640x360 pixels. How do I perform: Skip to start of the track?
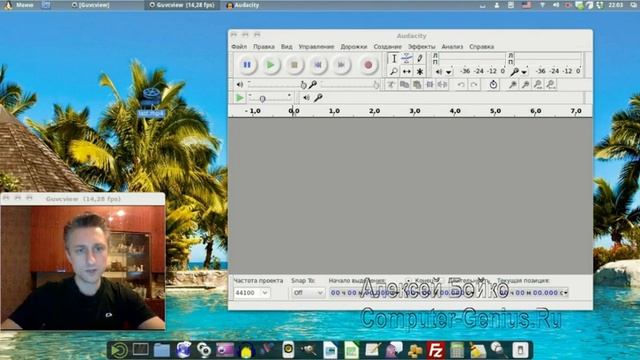(318, 64)
